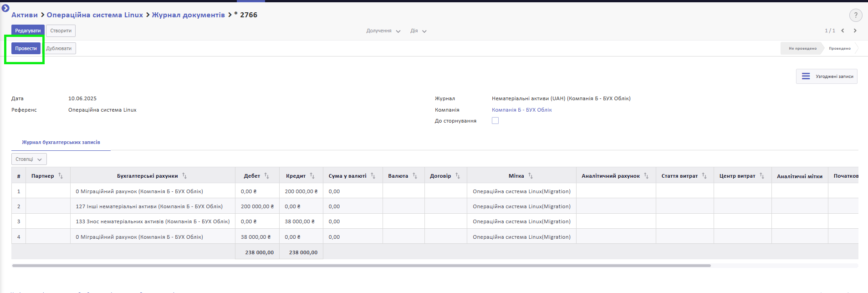Click the 38 000,00 ₴ credit cell in row 3
Screen dimensions: 868x293
[301, 221]
